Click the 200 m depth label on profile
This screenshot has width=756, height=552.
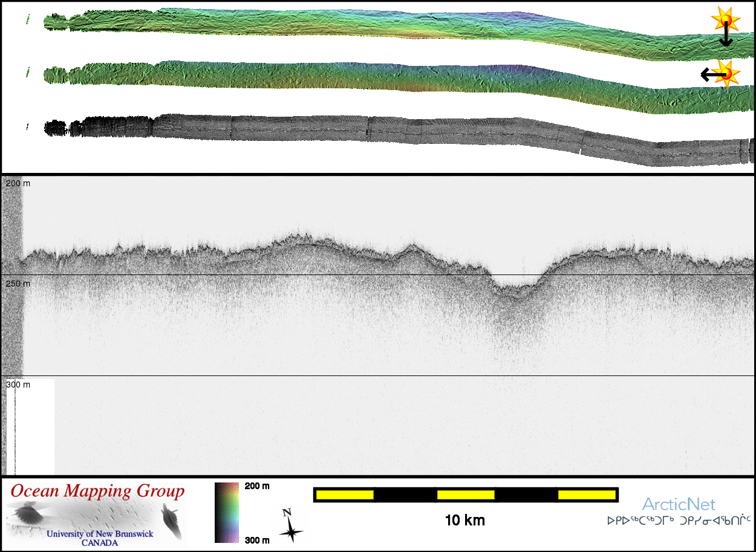pos(18,183)
